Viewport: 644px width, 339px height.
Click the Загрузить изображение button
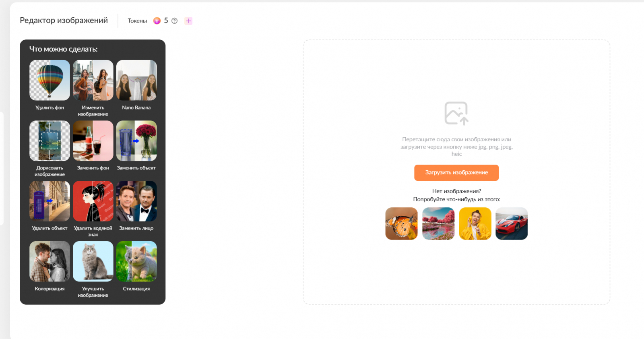[x=456, y=173]
